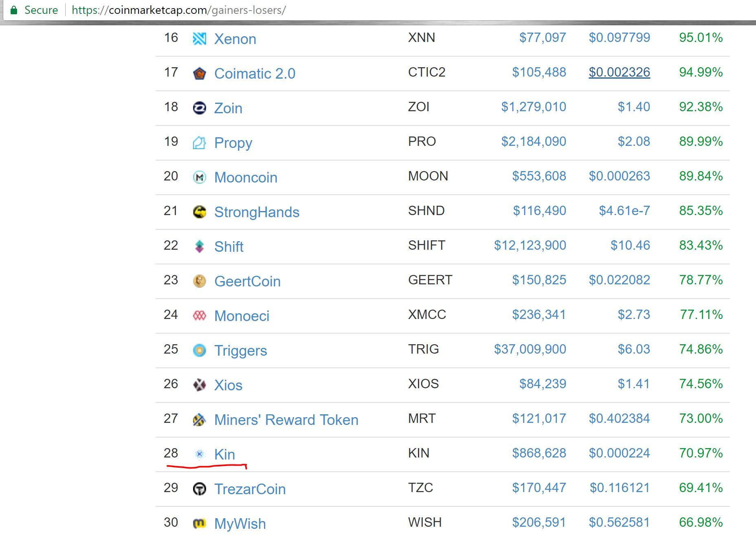Open the Xios coin page

click(228, 385)
